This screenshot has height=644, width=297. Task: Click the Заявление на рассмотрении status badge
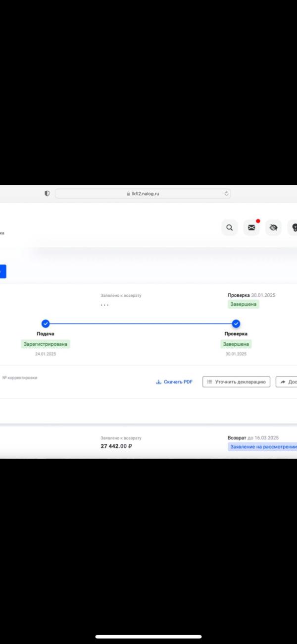pos(263,446)
